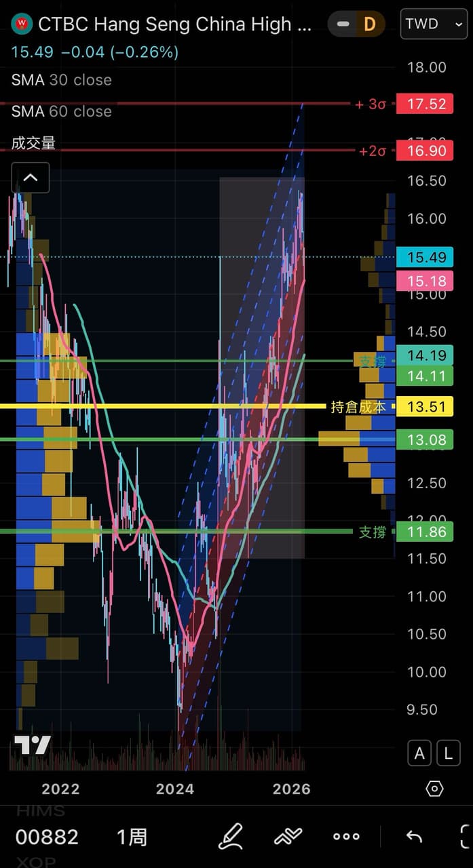This screenshot has height=868, width=473.
Task: Tap the 2024 time axis label
Action: click(x=175, y=789)
